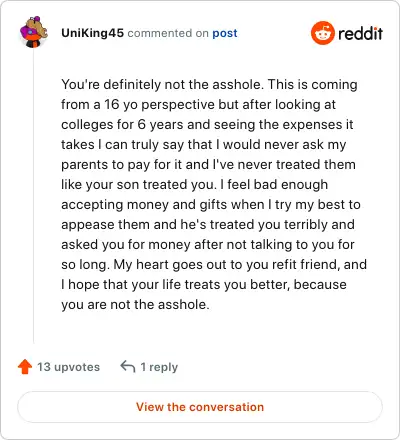Click the vertical thread line below avatar
Screen dimensions: 400x440
(33, 196)
